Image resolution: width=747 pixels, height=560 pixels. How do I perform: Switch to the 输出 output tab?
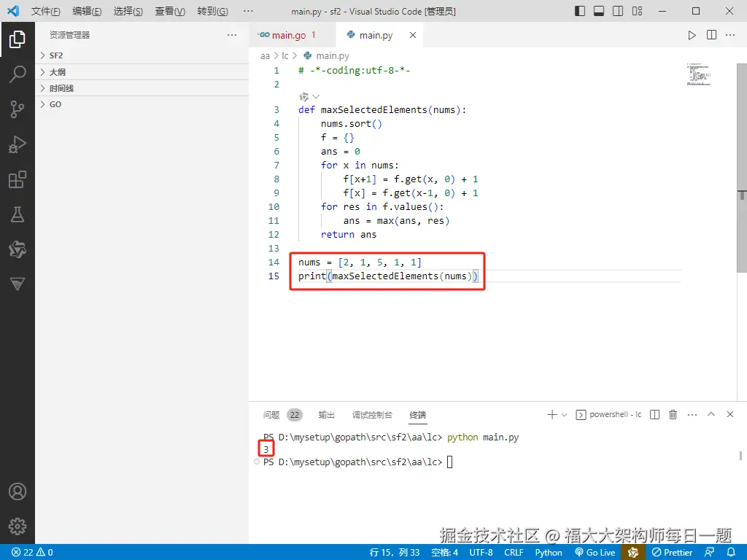click(326, 415)
